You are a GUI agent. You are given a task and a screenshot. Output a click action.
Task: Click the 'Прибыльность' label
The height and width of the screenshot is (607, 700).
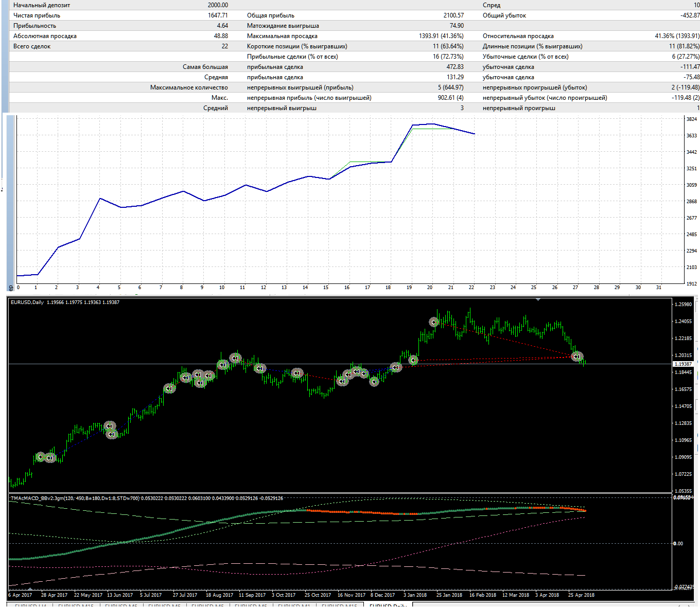tap(34, 26)
